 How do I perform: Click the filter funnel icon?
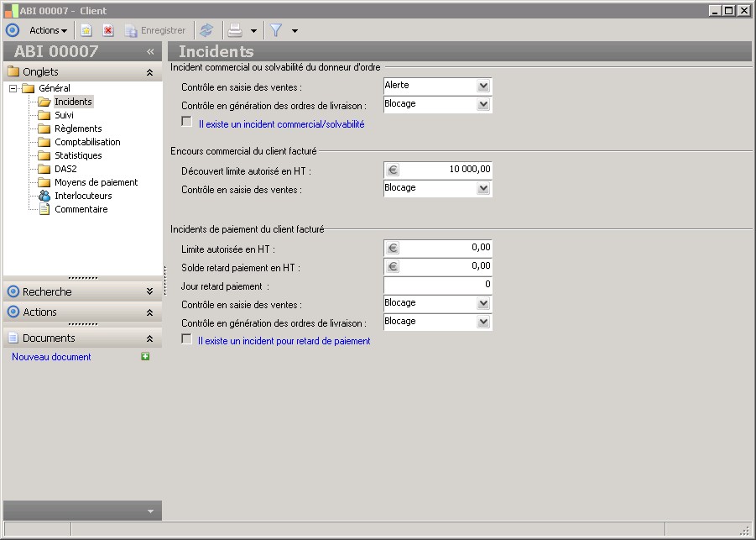tap(276, 30)
